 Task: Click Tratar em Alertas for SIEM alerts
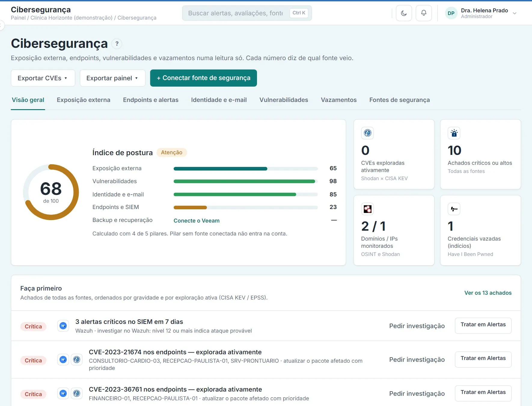(483, 326)
